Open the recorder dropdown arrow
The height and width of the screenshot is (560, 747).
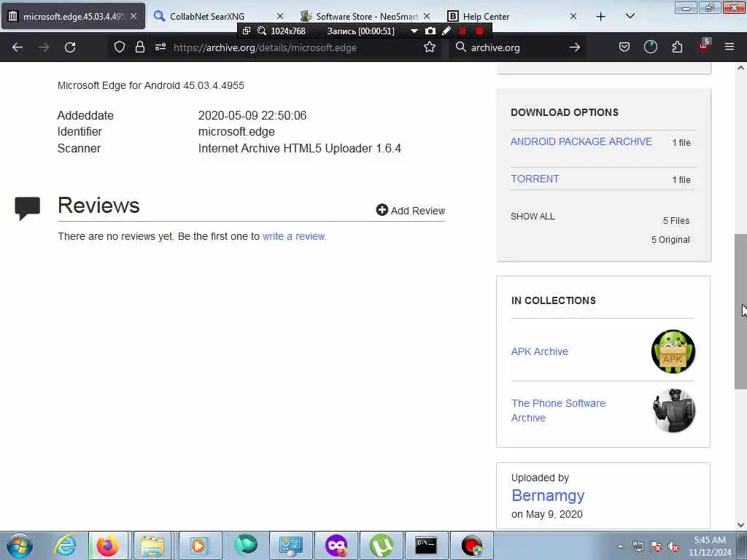414,31
